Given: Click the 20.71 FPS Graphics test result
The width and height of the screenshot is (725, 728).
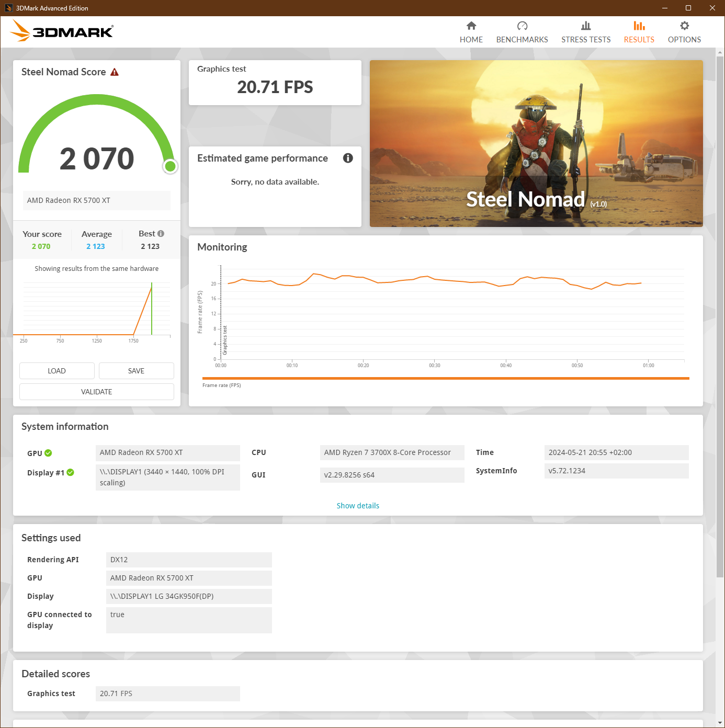Looking at the screenshot, I should [275, 87].
